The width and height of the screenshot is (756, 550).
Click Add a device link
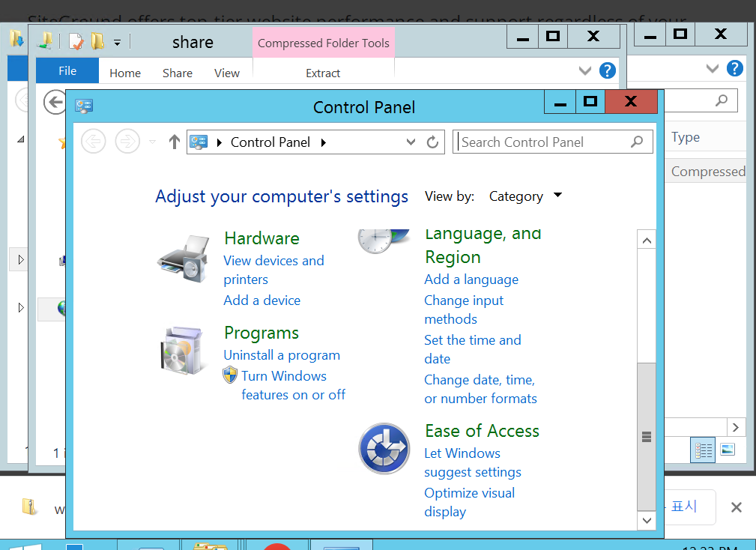[261, 300]
